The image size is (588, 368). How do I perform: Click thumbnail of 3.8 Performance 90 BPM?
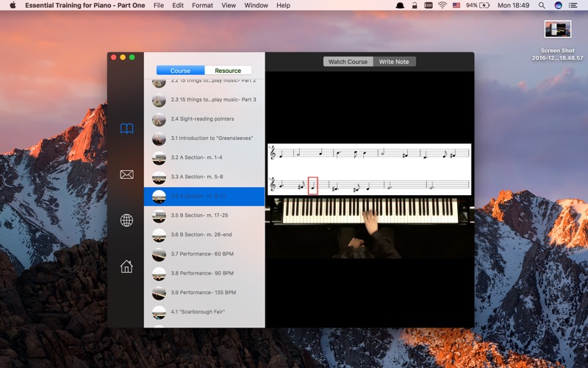point(159,273)
